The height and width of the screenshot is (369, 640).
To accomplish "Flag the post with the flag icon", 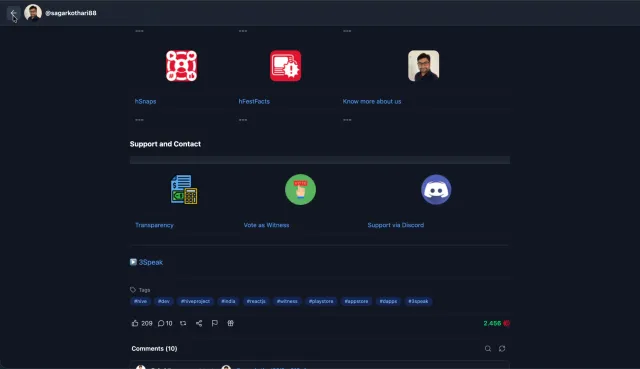I will [215, 323].
